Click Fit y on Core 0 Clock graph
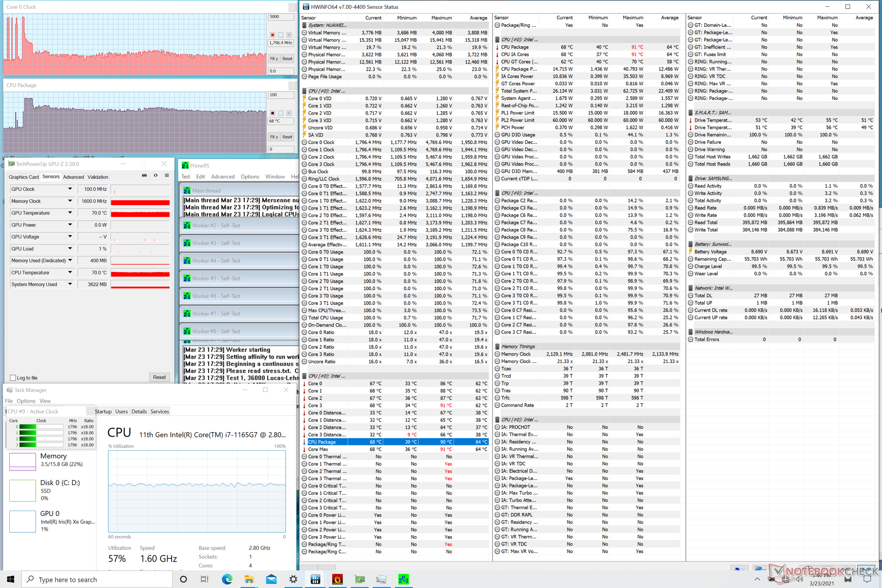 tap(274, 59)
